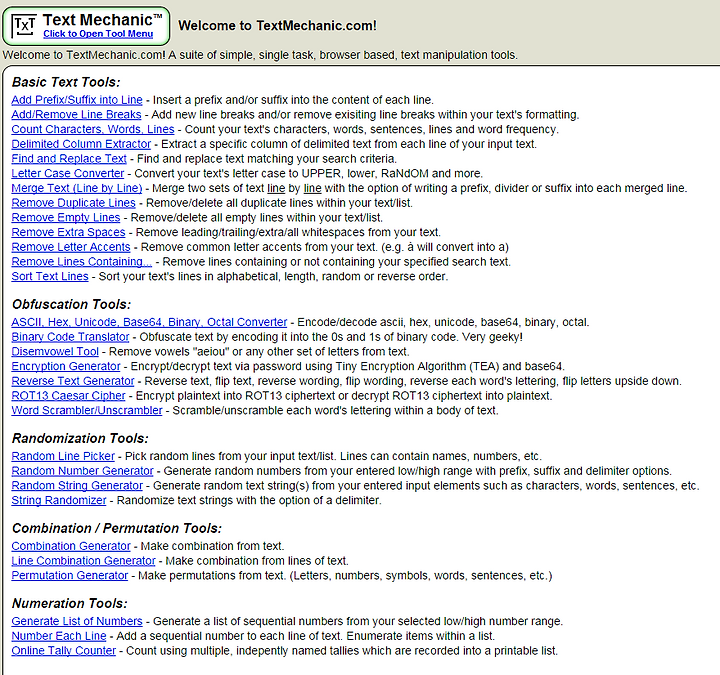Click the TxT Text Mechanic logo icon
The image size is (720, 675).
click(24, 26)
